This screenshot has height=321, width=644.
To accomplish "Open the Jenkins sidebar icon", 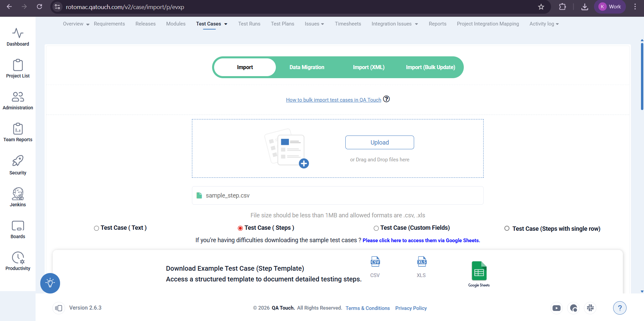I will coord(18,194).
